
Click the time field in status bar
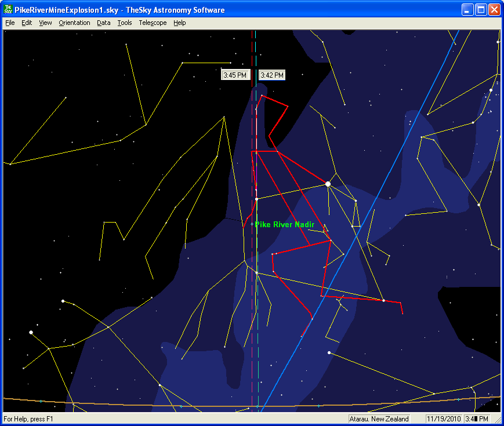pos(477,418)
